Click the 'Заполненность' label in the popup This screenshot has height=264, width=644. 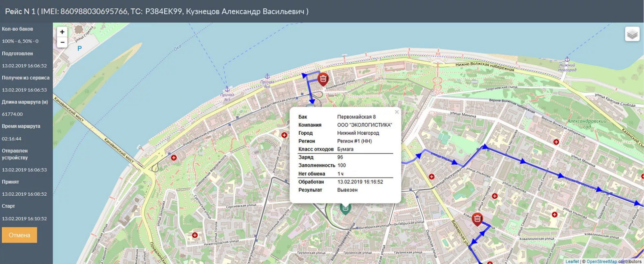tap(317, 165)
